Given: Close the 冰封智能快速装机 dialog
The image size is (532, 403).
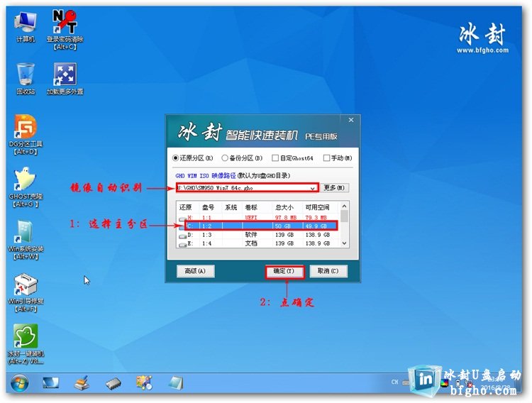Looking at the screenshot, I should 351,120.
